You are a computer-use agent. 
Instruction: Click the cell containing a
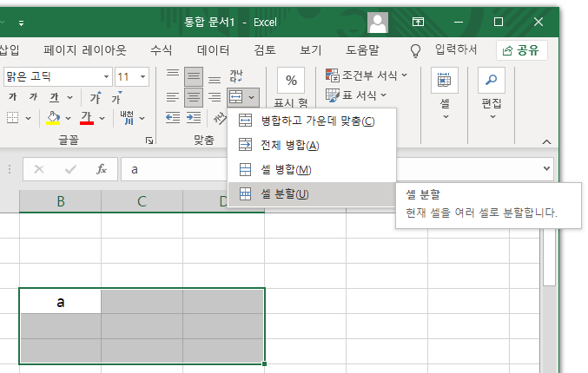(61, 302)
